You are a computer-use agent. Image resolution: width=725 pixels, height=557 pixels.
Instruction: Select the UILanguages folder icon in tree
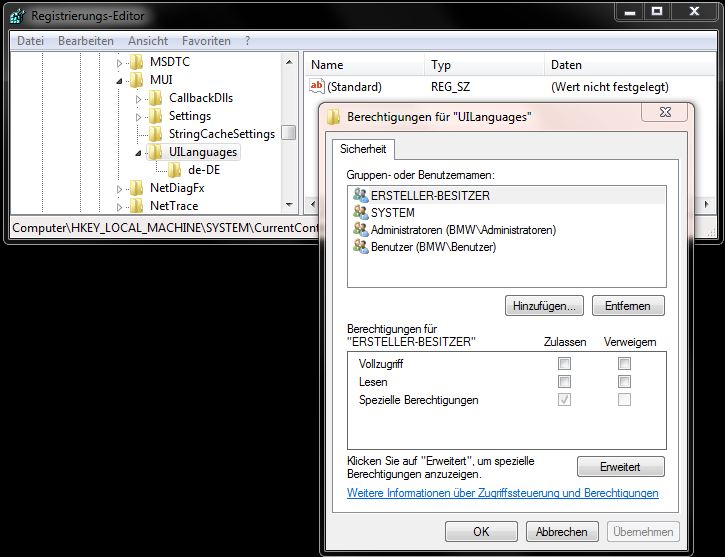[x=155, y=152]
